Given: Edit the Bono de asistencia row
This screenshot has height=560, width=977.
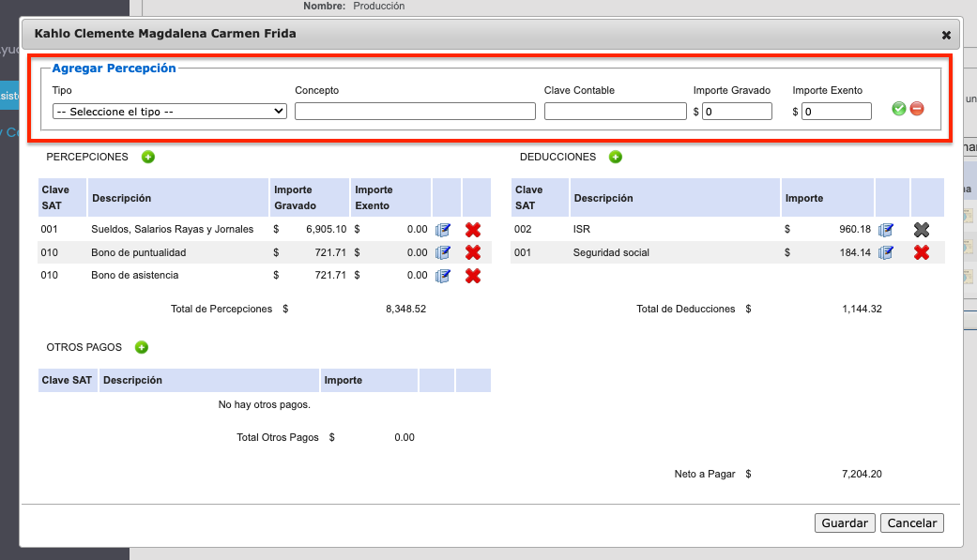Looking at the screenshot, I should (x=443, y=276).
